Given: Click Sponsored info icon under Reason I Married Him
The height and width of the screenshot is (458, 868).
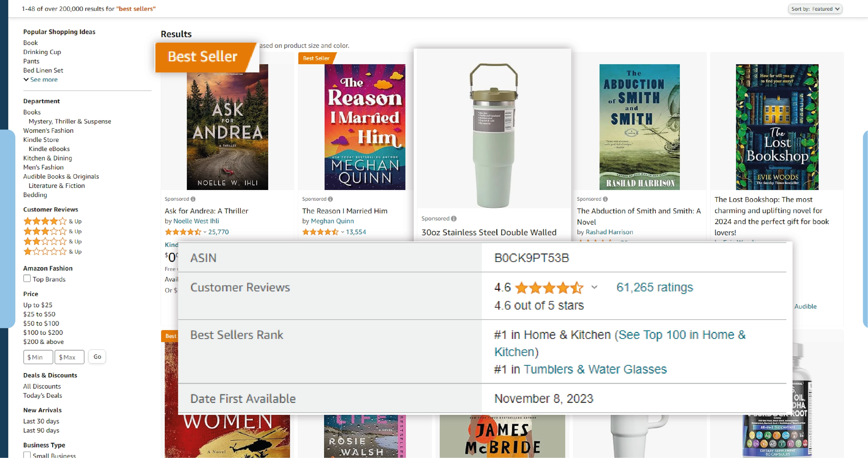Looking at the screenshot, I should [x=330, y=199].
